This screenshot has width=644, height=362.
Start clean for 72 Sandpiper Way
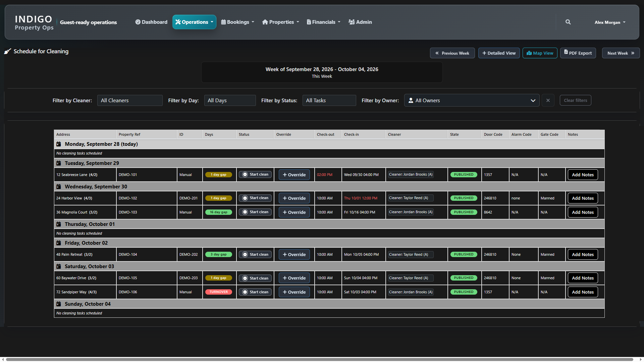point(255,292)
